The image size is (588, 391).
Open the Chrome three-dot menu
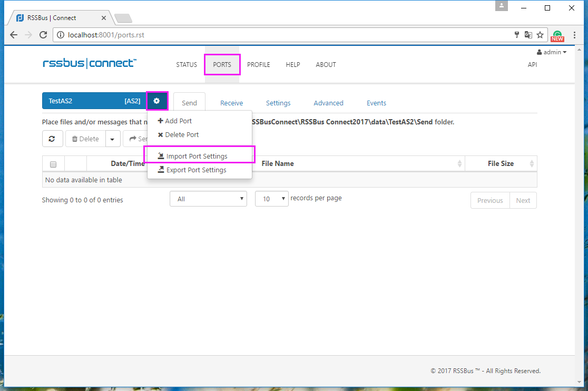[x=574, y=35]
